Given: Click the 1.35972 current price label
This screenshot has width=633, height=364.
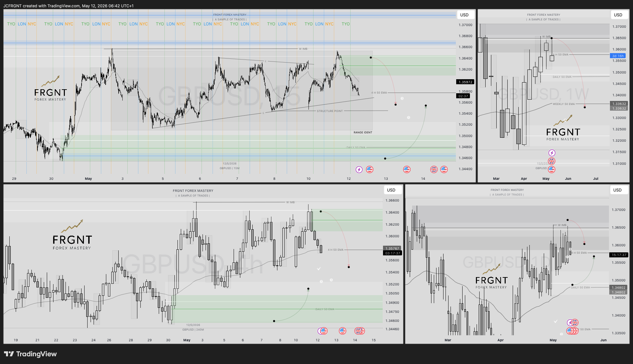Looking at the screenshot, I should tap(465, 82).
